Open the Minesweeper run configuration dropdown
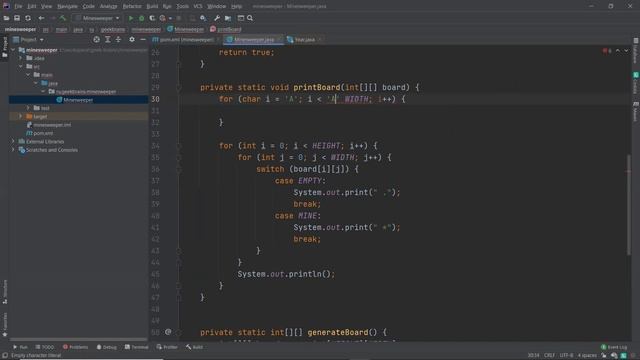 tap(98, 18)
